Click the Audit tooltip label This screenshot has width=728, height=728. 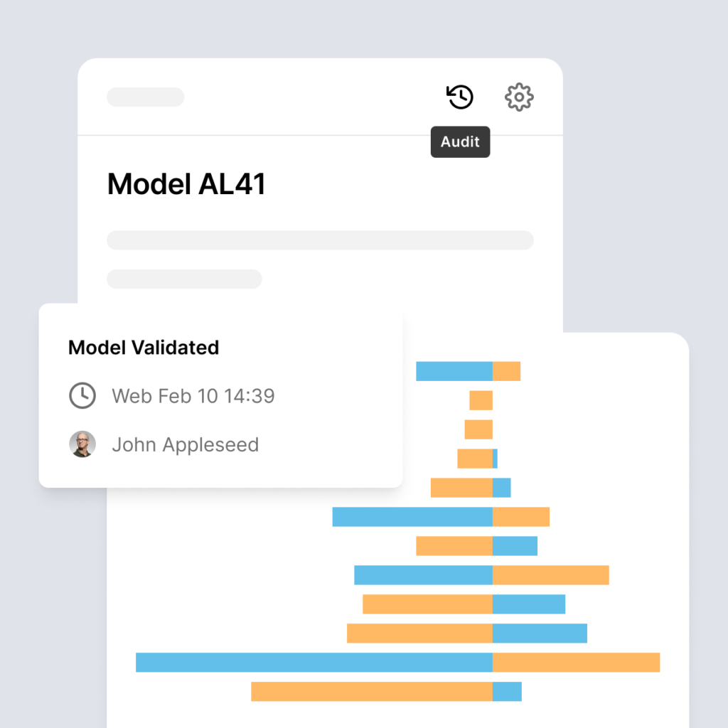click(x=460, y=141)
